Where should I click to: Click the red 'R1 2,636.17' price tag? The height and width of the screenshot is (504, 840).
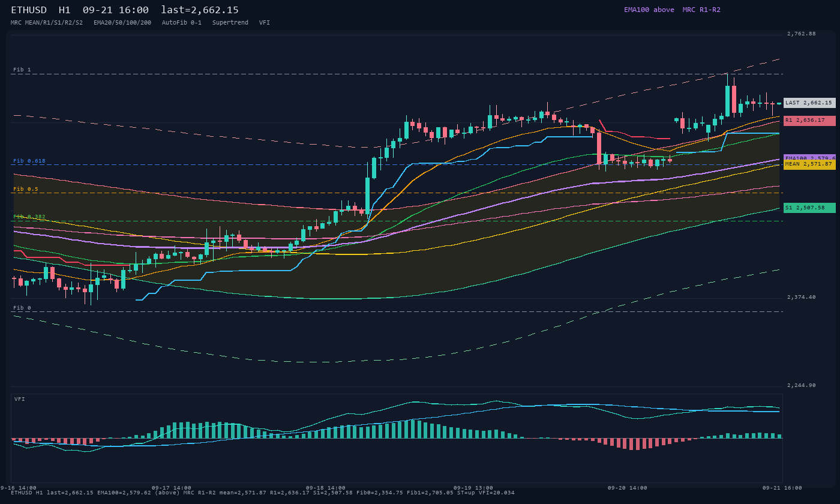tap(809, 121)
